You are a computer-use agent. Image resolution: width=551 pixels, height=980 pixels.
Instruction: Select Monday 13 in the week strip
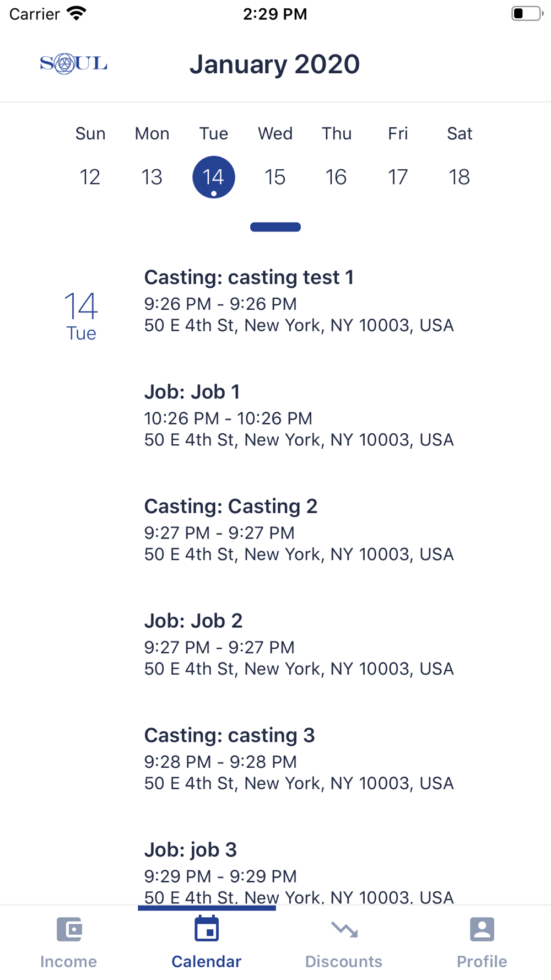pyautogui.click(x=152, y=177)
